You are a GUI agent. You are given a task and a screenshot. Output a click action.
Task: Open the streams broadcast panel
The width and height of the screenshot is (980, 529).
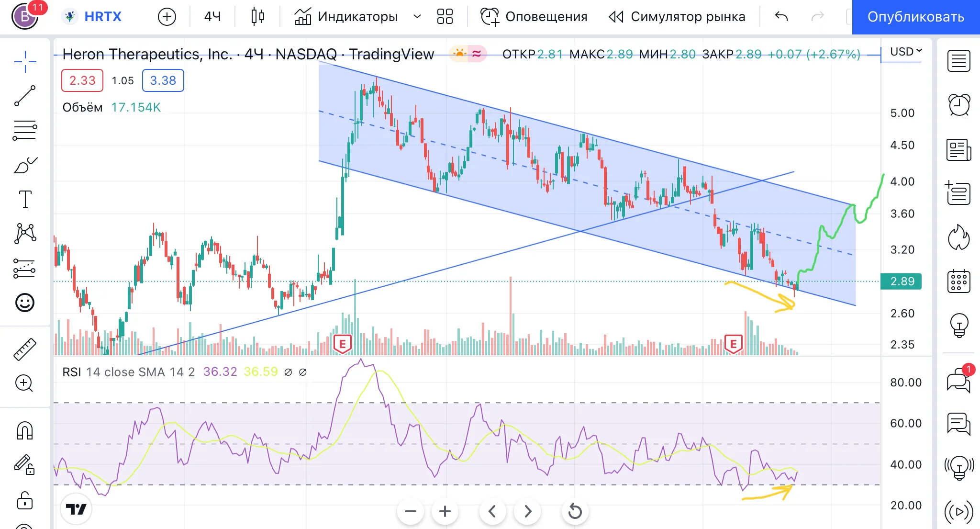[x=959, y=511]
